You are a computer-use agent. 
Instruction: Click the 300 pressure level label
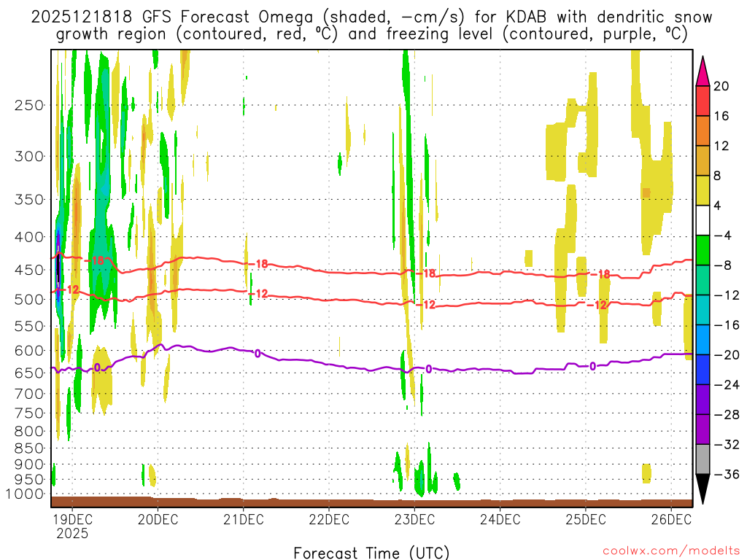(x=29, y=156)
